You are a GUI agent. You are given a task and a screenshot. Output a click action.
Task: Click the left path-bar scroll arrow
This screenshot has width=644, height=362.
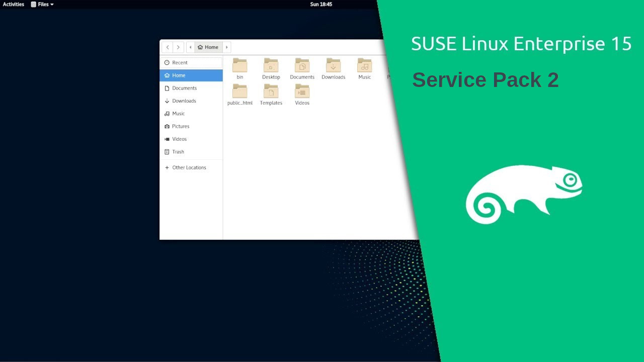190,47
